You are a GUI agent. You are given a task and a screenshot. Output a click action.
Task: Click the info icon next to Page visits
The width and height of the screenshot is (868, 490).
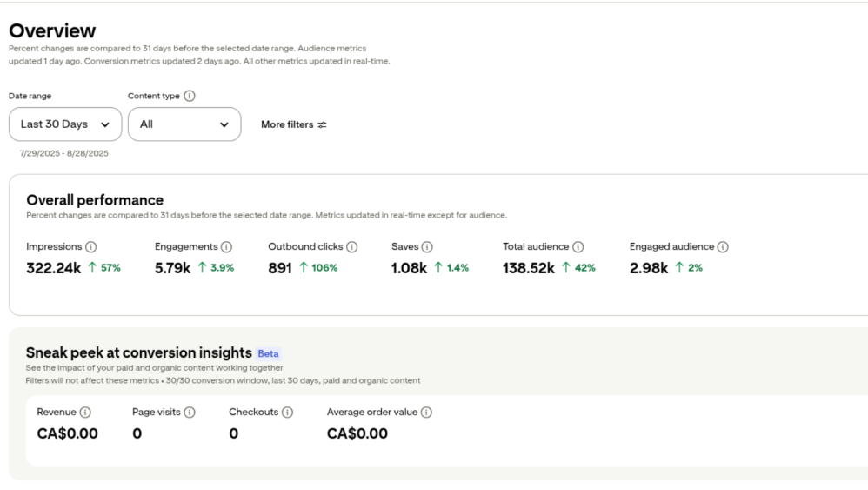(190, 412)
